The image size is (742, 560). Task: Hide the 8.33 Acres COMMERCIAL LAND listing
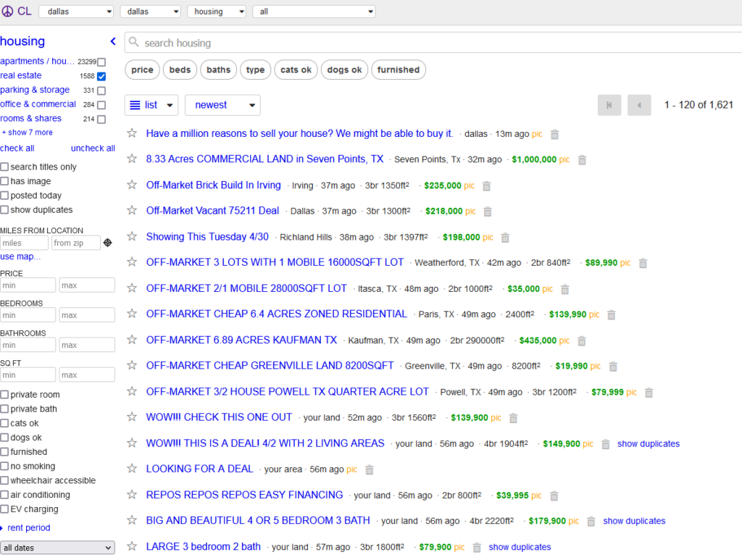[582, 160]
